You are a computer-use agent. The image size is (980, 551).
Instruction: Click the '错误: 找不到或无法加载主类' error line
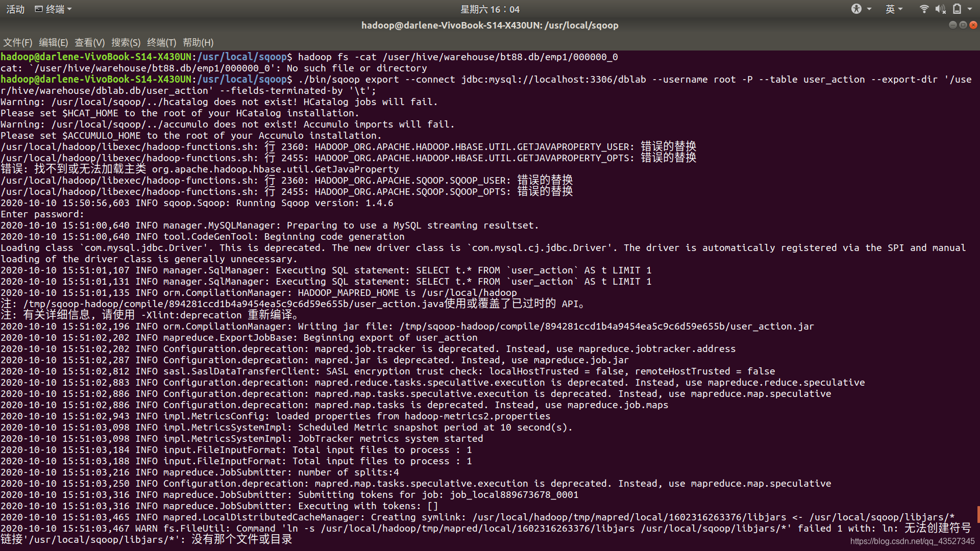click(200, 169)
